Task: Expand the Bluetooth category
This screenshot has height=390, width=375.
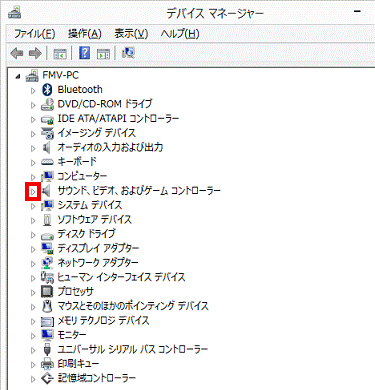Action: [x=33, y=90]
